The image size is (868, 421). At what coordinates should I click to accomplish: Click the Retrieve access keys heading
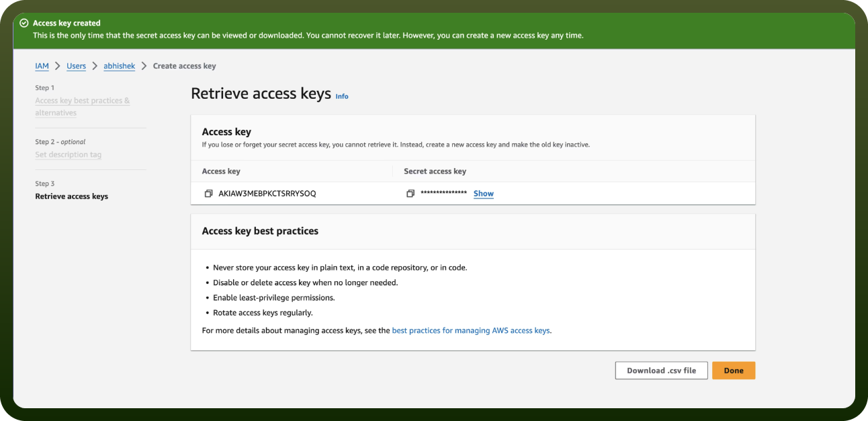tap(261, 93)
